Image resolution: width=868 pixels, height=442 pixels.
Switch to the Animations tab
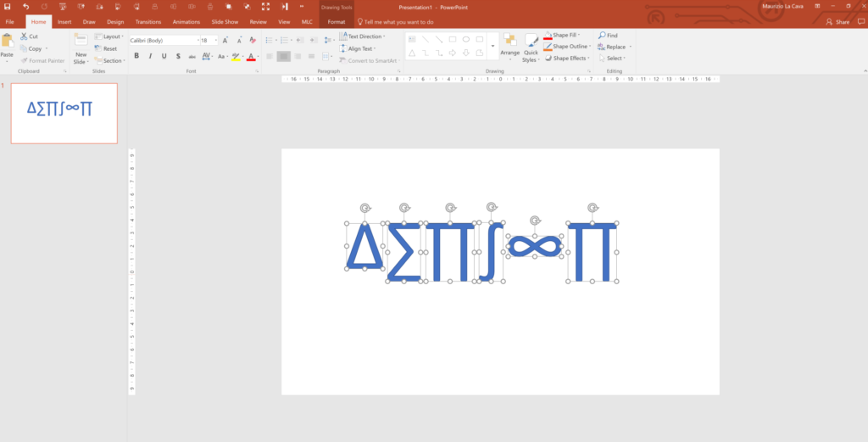(186, 22)
